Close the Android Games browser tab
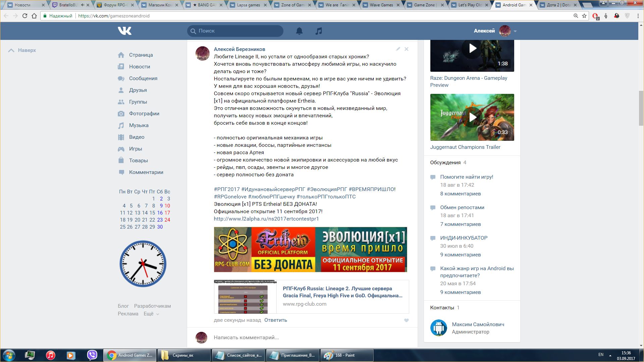644x362 pixels. tap(531, 5)
